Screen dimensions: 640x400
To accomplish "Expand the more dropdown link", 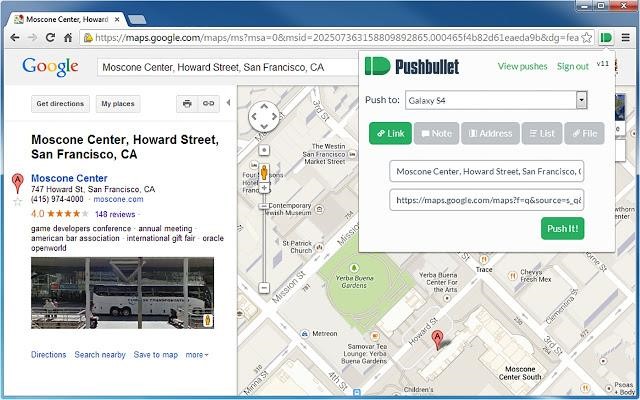I will click(x=197, y=355).
